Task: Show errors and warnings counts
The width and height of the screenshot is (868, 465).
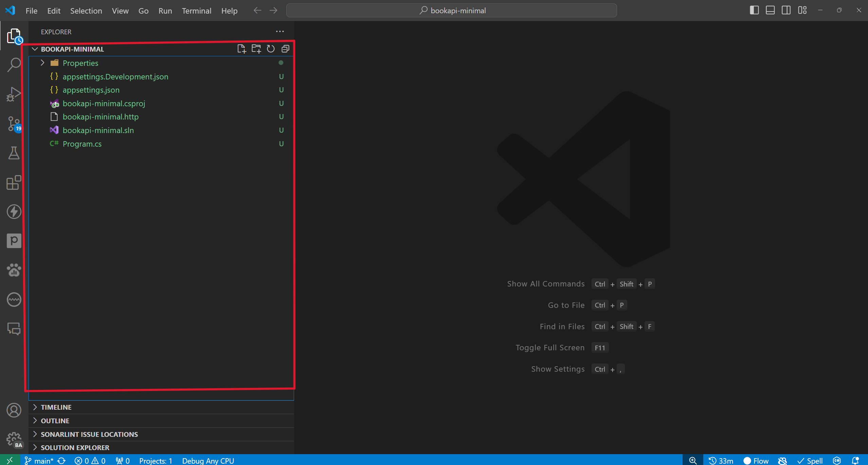Action: (90, 461)
